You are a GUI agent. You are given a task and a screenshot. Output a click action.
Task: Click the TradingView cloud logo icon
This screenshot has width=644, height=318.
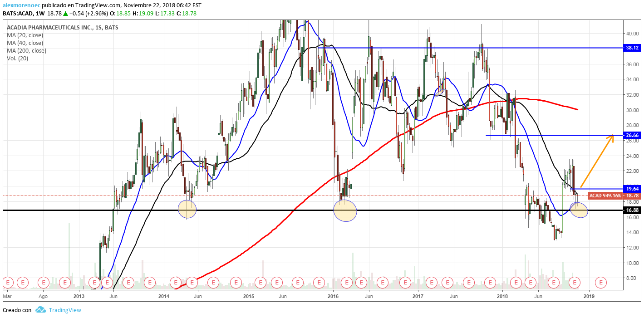tap(41, 310)
